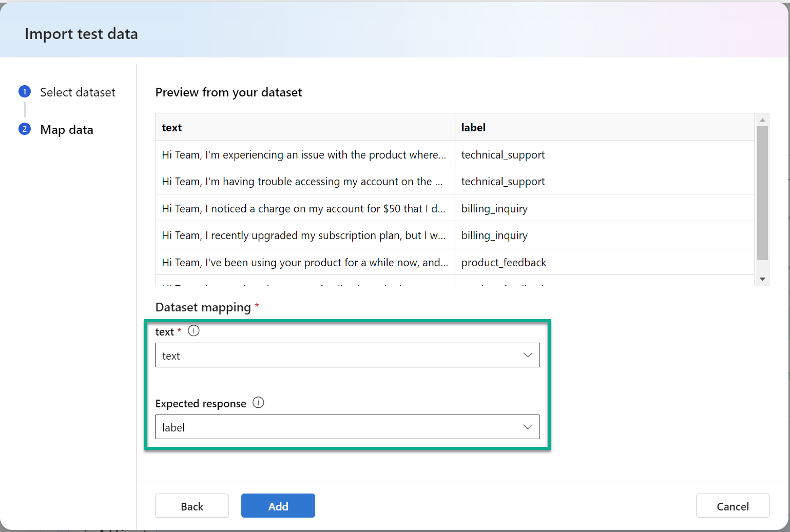Open the text mapping dropdown
The width and height of the screenshot is (790, 532).
pos(347,355)
